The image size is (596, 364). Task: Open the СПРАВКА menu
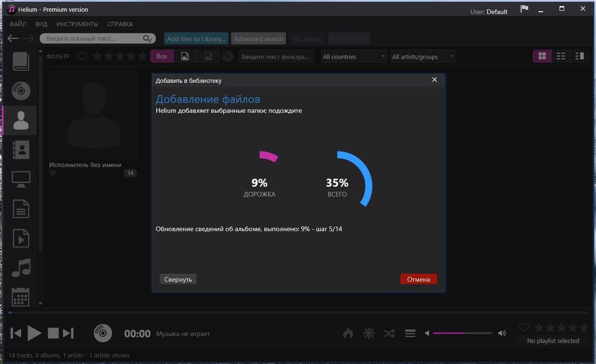pyautogui.click(x=120, y=24)
